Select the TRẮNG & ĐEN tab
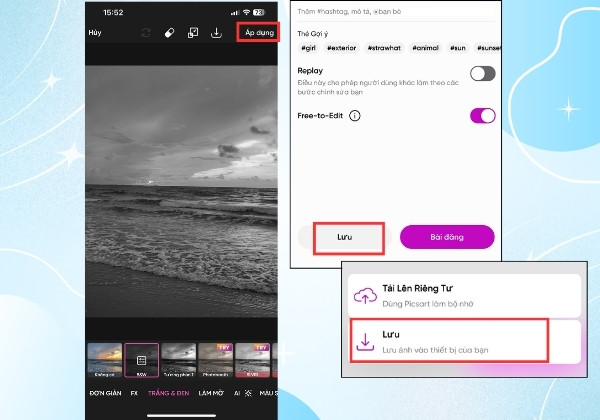 pyautogui.click(x=168, y=393)
